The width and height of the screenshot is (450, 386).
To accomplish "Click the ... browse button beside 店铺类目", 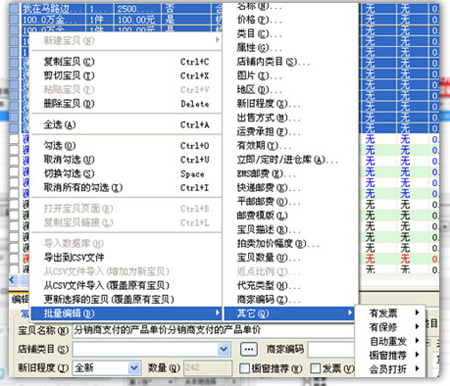I will pyautogui.click(x=249, y=349).
